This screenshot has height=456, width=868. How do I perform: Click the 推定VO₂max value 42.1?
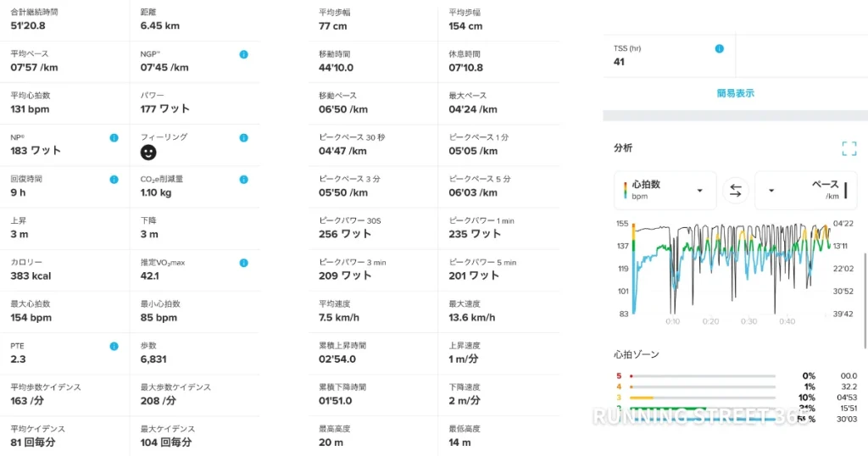click(149, 275)
